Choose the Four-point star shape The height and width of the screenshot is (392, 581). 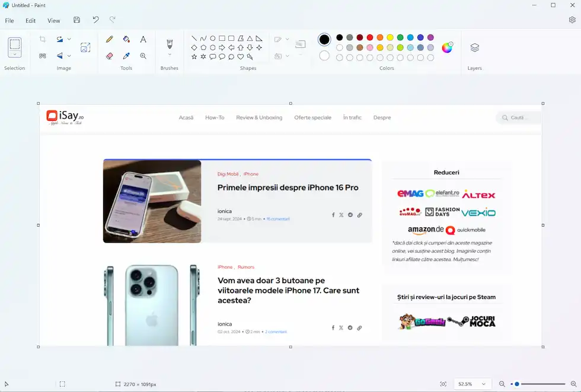pos(259,47)
